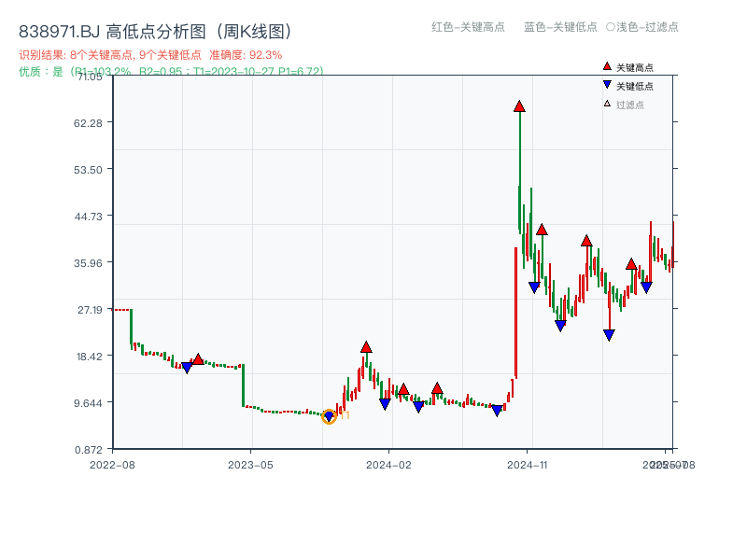The height and width of the screenshot is (560, 747).
Task: Click the orange-circled blue low marker labeled T1
Action: (329, 416)
